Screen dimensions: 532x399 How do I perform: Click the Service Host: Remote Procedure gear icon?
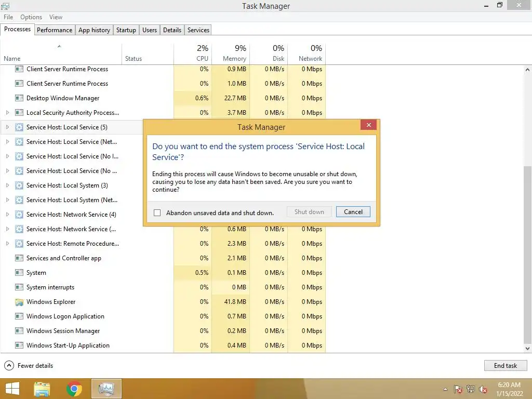19,244
